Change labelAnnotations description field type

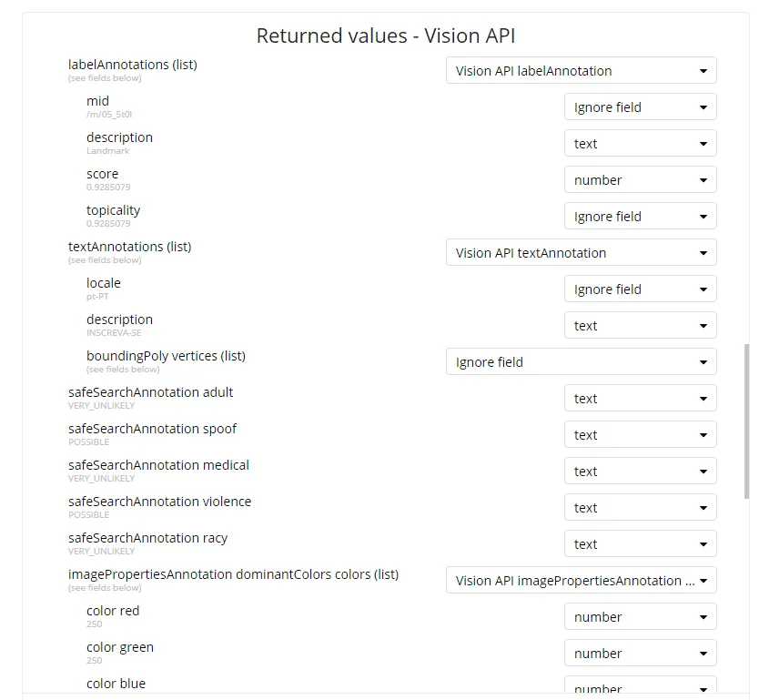(640, 144)
